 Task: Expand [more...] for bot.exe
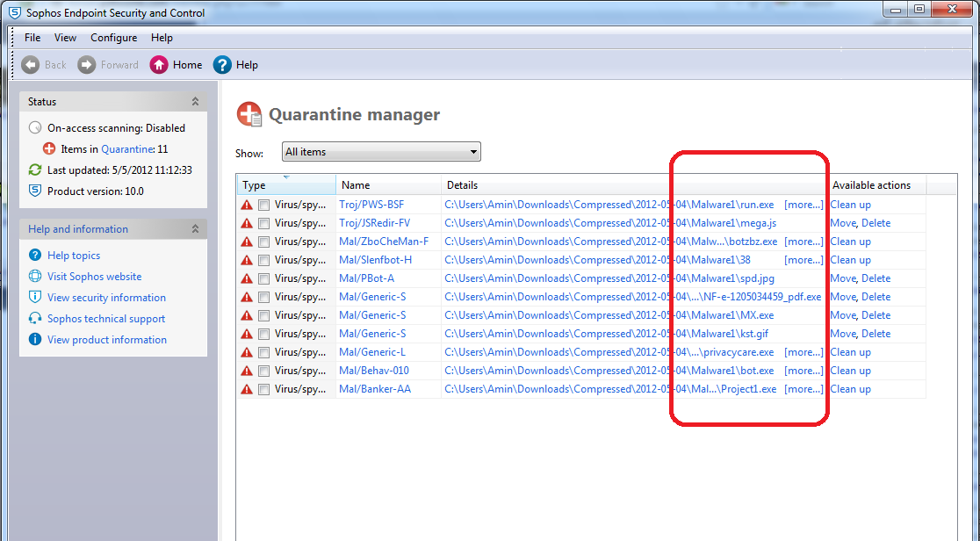point(803,371)
